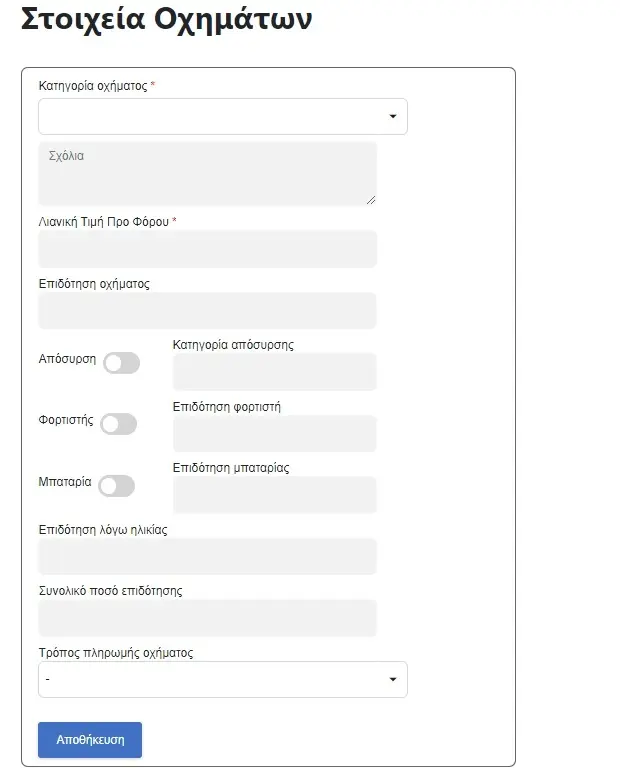Toggle the Μπαταρία switch

click(x=116, y=485)
